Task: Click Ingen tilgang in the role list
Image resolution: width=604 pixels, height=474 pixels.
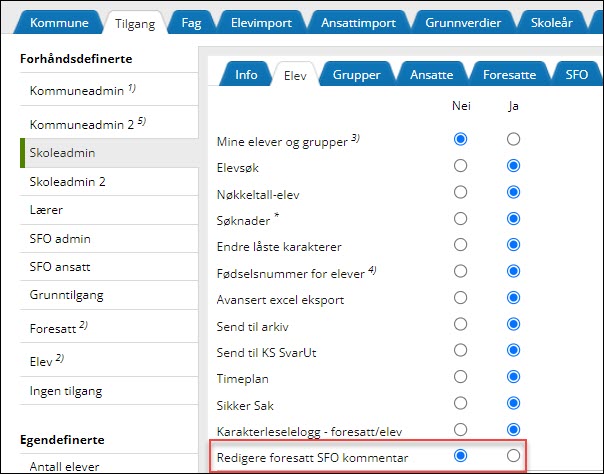Action: click(65, 391)
